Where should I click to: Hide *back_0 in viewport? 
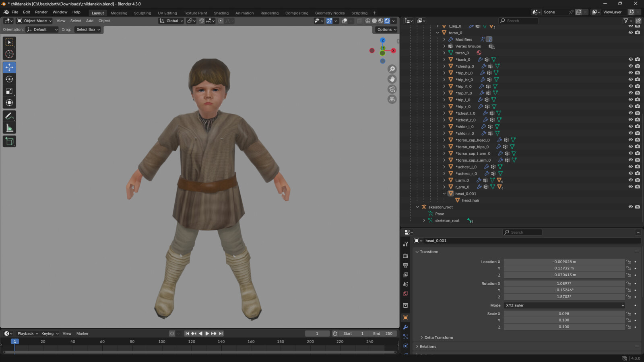[631, 60]
